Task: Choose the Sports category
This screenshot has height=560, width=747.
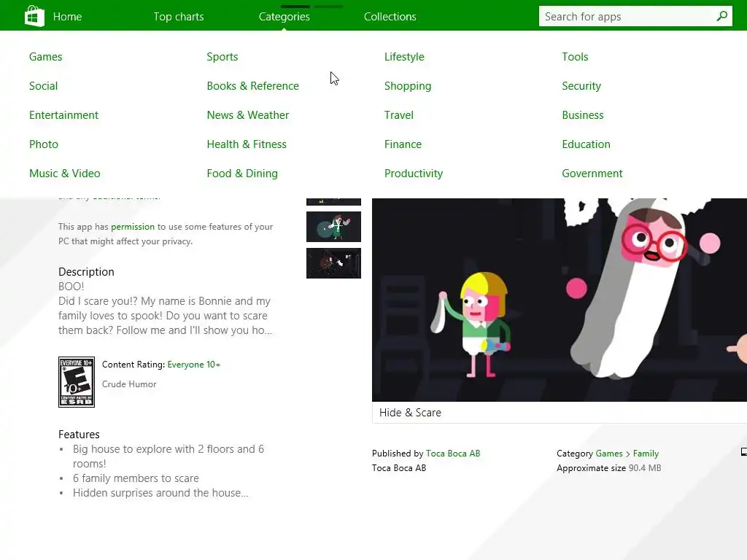Action: 222,57
